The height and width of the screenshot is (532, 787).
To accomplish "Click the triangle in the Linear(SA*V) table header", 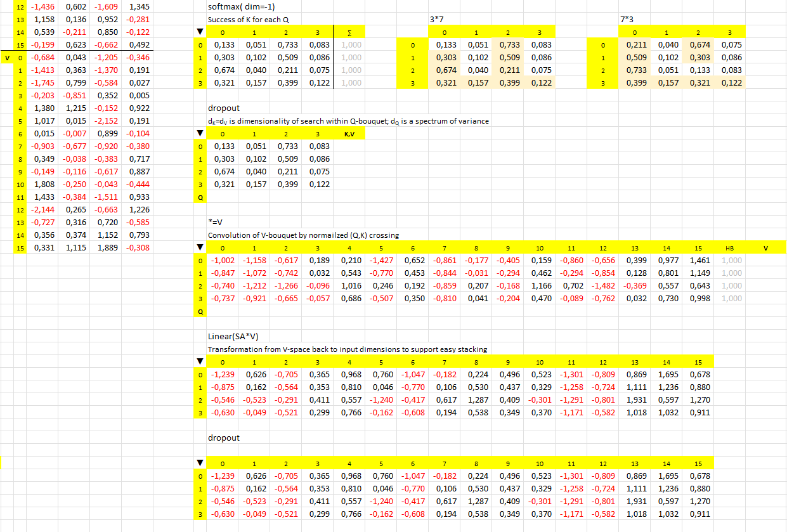I will [x=200, y=362].
